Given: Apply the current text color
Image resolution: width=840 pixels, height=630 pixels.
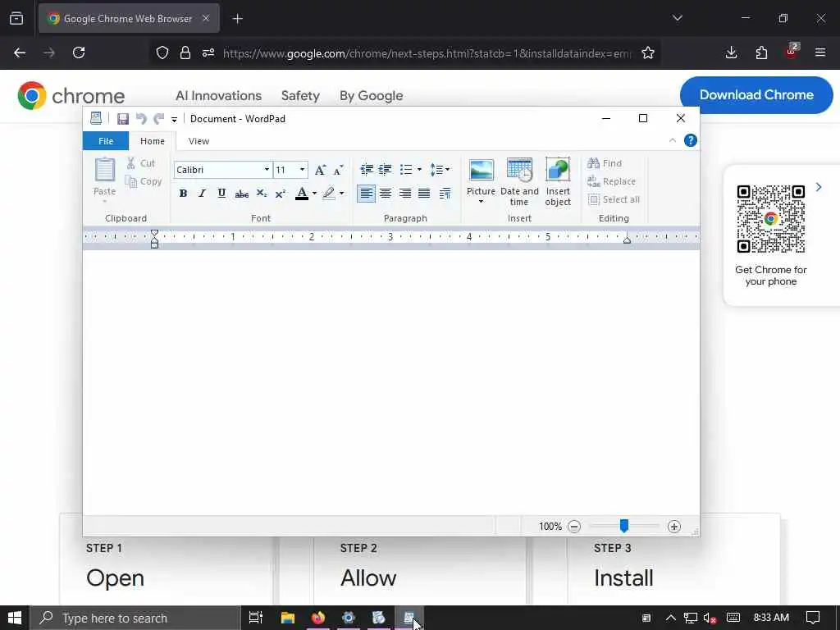Looking at the screenshot, I should [302, 194].
